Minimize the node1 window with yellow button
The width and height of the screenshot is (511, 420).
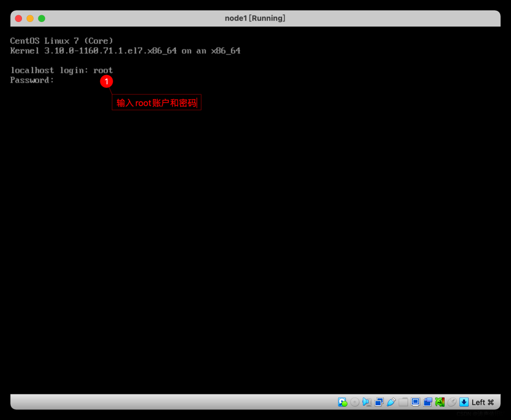click(30, 18)
